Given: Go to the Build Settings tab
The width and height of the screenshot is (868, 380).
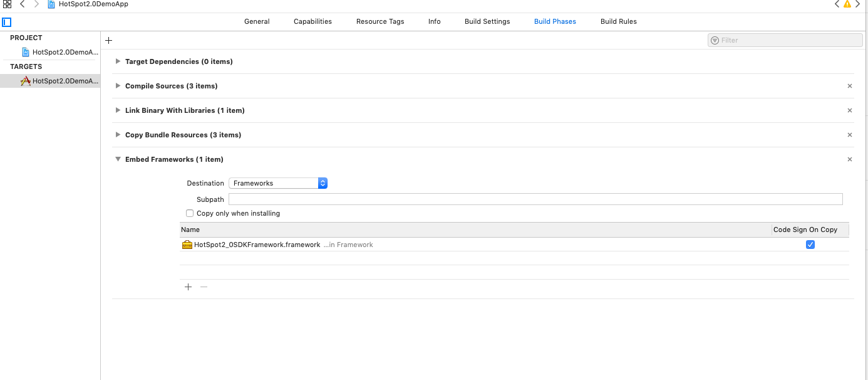Looking at the screenshot, I should click(x=487, y=21).
